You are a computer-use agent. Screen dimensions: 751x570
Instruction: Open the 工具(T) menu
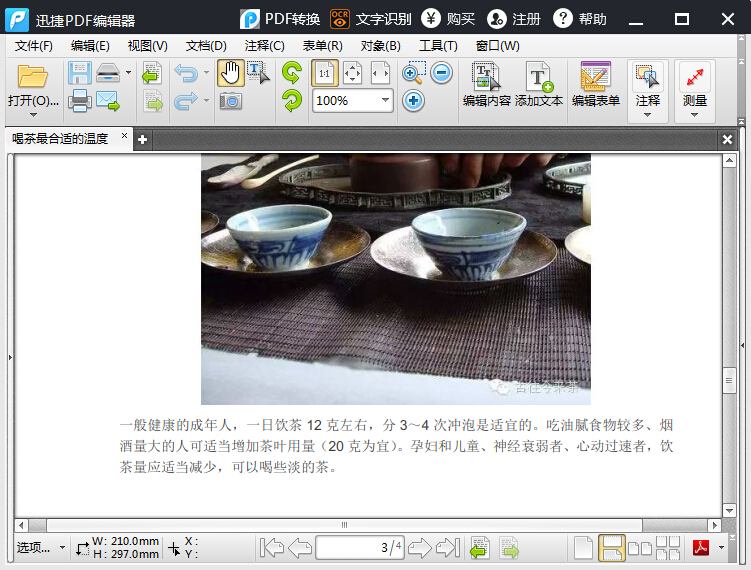(x=438, y=46)
